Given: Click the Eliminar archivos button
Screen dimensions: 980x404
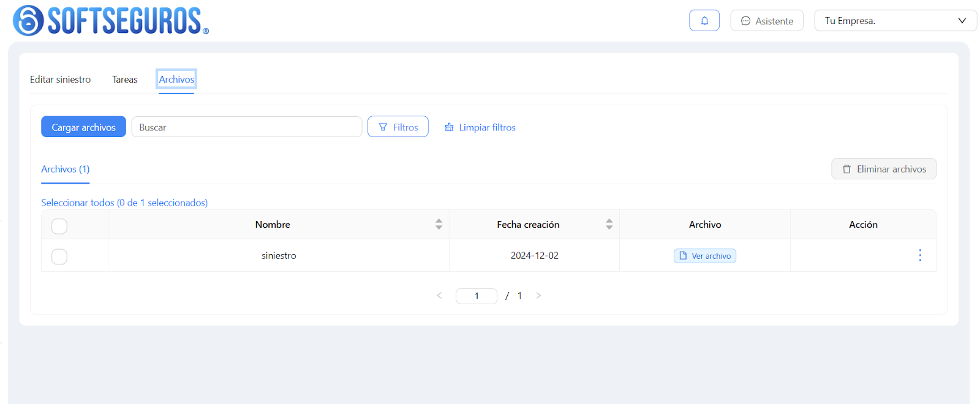Looking at the screenshot, I should [x=884, y=169].
